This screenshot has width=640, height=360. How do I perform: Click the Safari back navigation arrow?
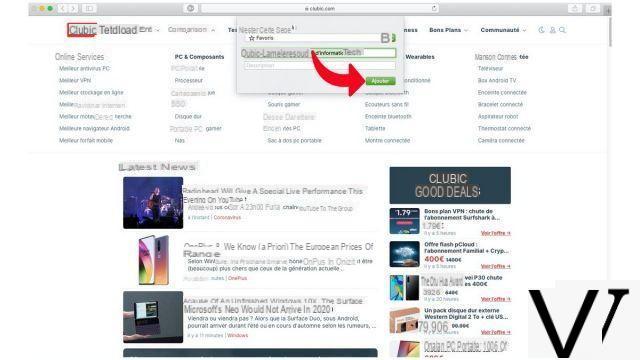pyautogui.click(x=63, y=8)
